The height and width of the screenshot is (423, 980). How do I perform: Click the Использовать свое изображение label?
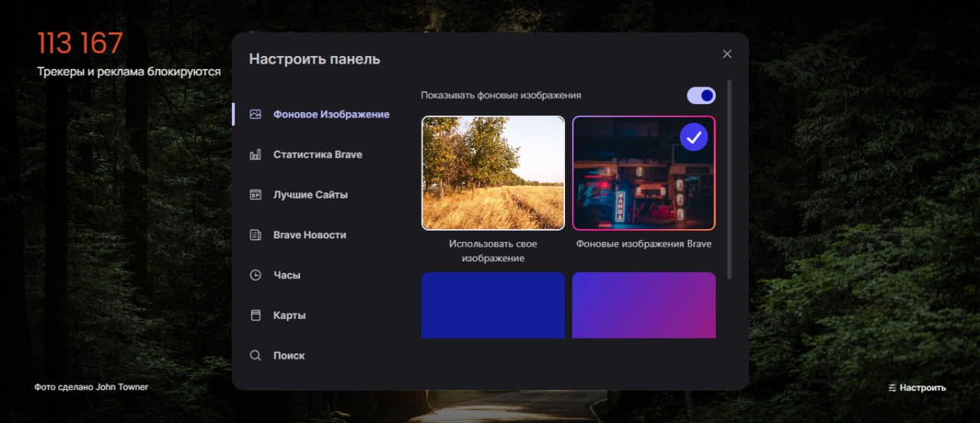pos(493,251)
